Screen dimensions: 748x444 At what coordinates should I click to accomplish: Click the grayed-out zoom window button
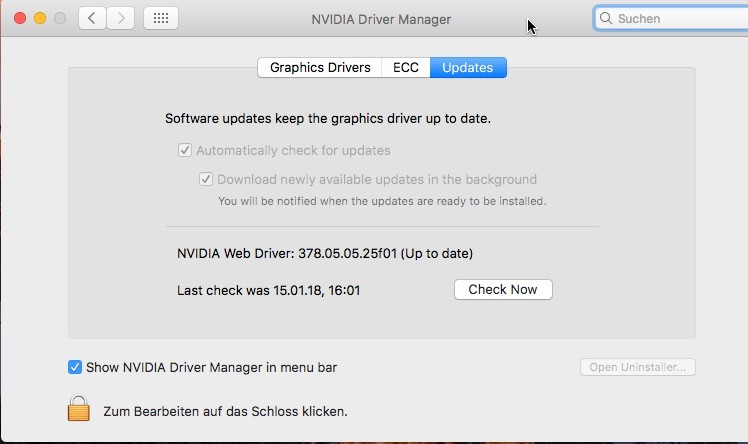pos(60,18)
